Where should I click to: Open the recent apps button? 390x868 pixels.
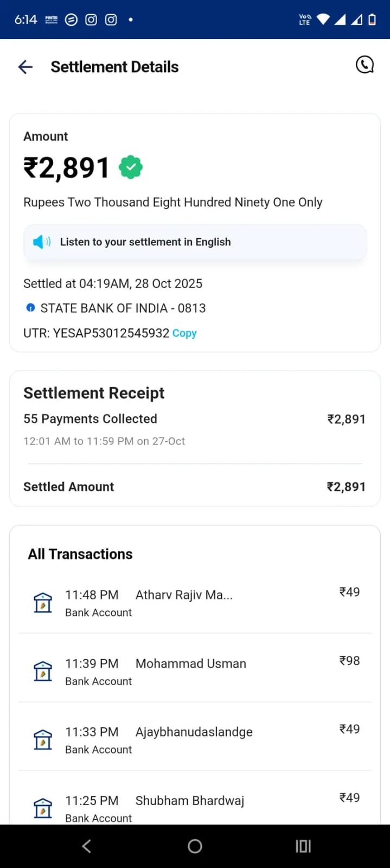coord(303,846)
